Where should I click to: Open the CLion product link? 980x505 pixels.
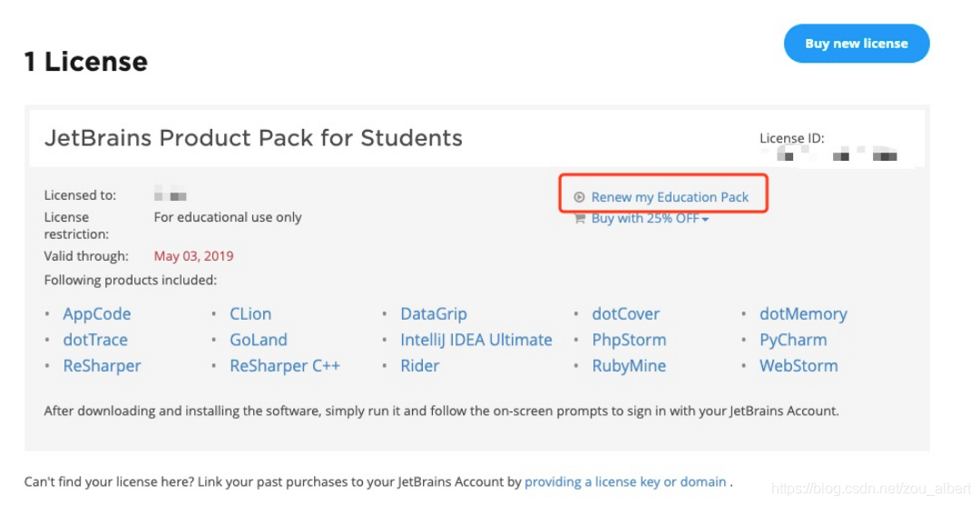tap(250, 314)
